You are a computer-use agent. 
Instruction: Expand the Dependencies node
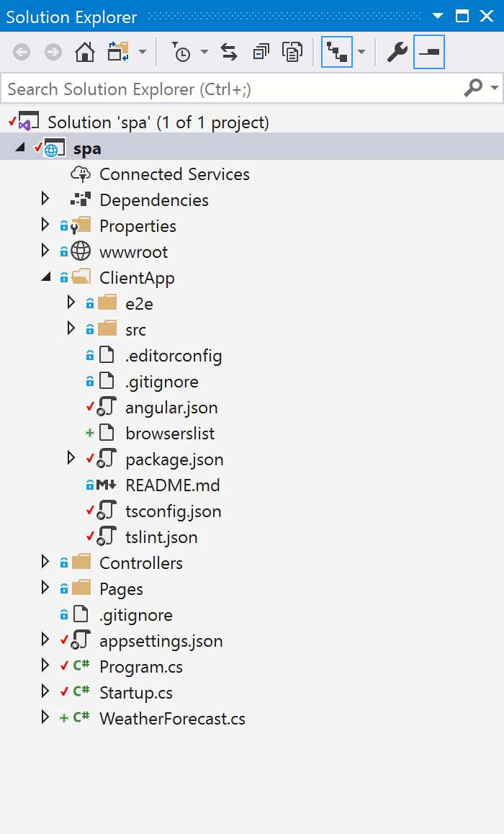(x=45, y=199)
